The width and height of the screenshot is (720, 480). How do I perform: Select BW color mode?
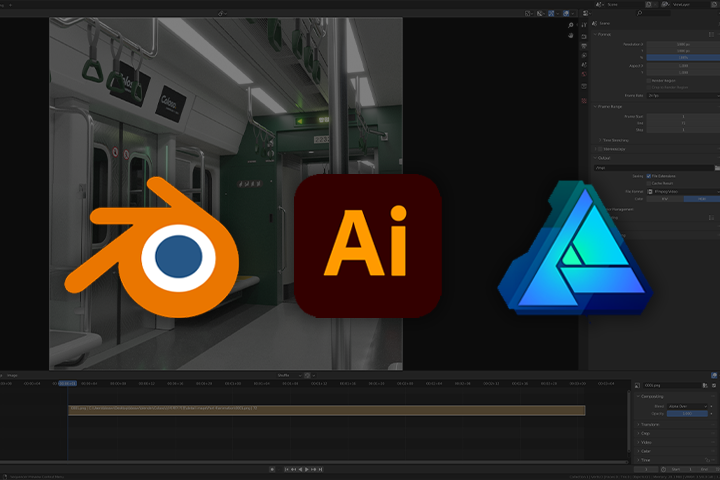[x=665, y=199]
